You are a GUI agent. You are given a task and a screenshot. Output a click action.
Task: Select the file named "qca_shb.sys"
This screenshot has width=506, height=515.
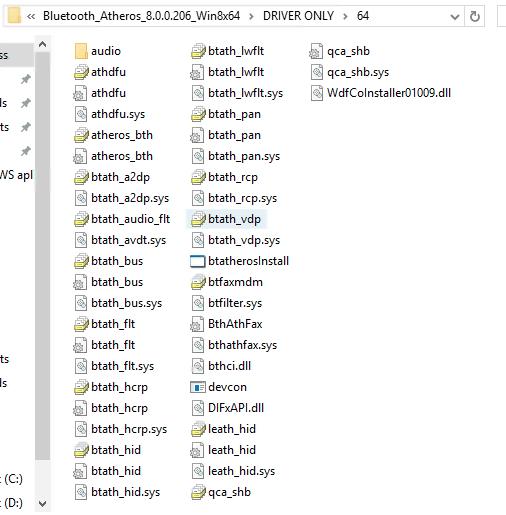point(358,72)
